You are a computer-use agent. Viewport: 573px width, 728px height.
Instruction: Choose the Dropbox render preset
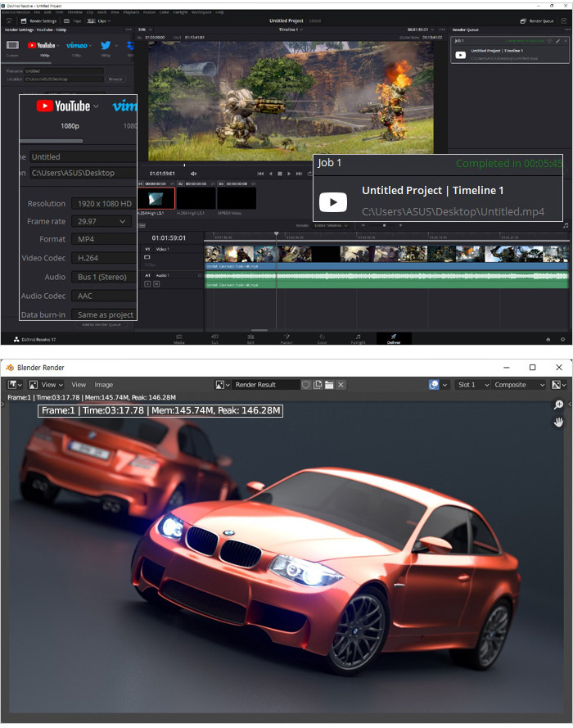pyautogui.click(x=130, y=46)
